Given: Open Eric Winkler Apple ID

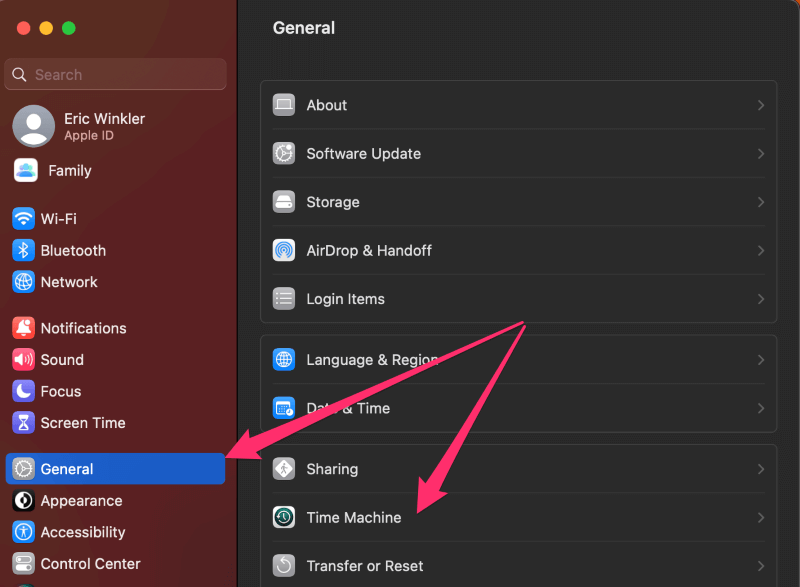Looking at the screenshot, I should pyautogui.click(x=104, y=126).
